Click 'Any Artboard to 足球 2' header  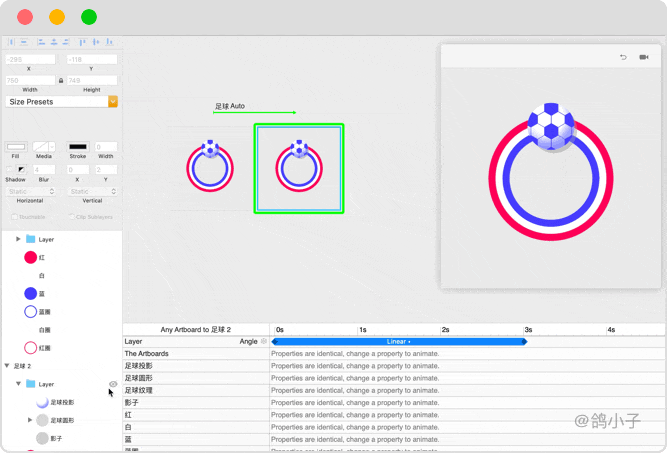[196, 330]
